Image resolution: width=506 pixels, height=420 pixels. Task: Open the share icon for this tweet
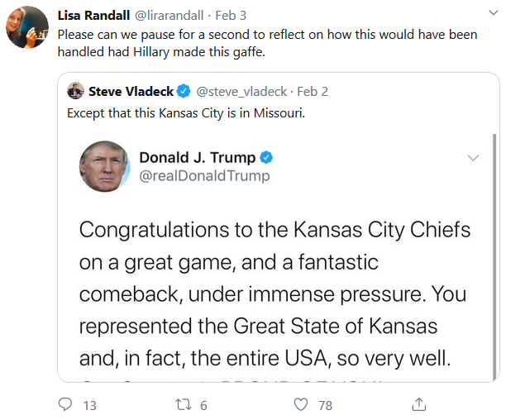(419, 404)
